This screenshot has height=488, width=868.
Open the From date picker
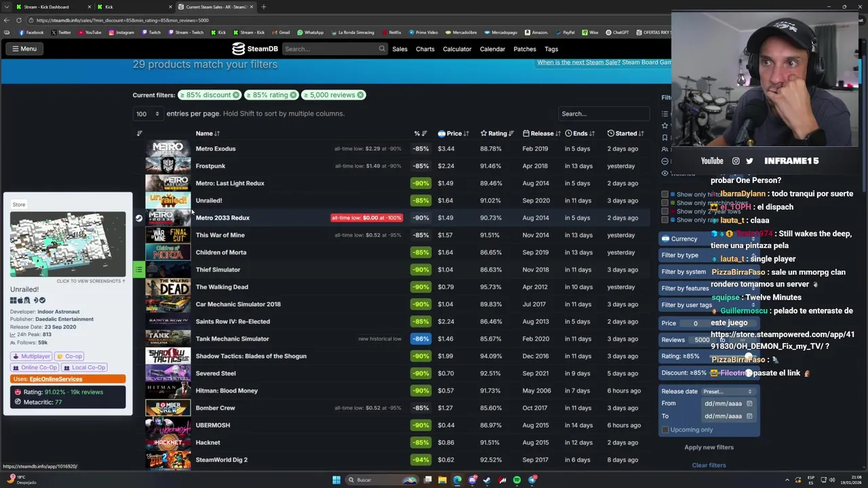[x=749, y=404]
